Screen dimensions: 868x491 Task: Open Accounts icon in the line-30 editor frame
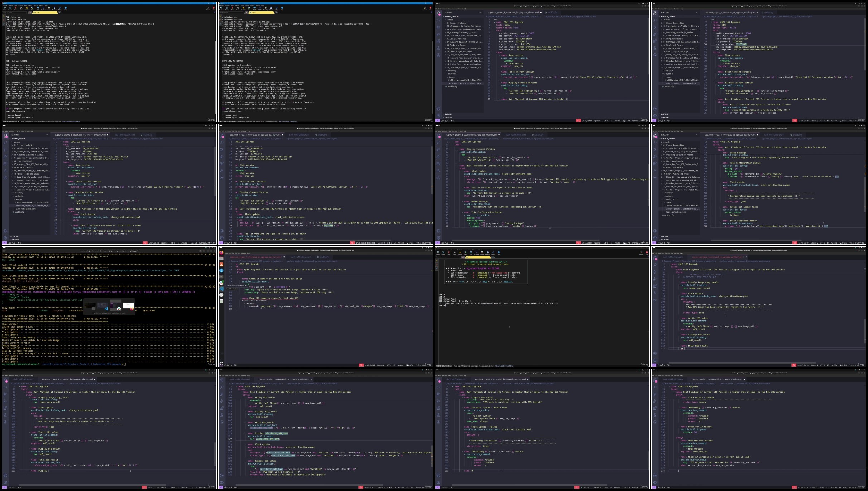[x=438, y=109]
